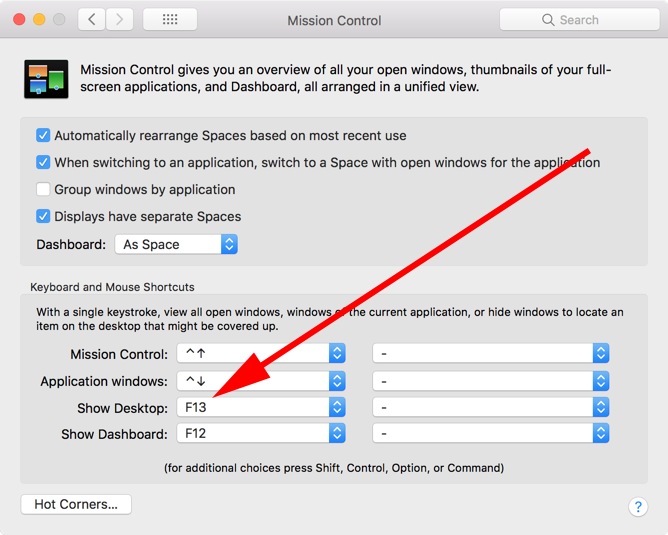Go back using the left chevron button
The height and width of the screenshot is (535, 668).
(92, 20)
